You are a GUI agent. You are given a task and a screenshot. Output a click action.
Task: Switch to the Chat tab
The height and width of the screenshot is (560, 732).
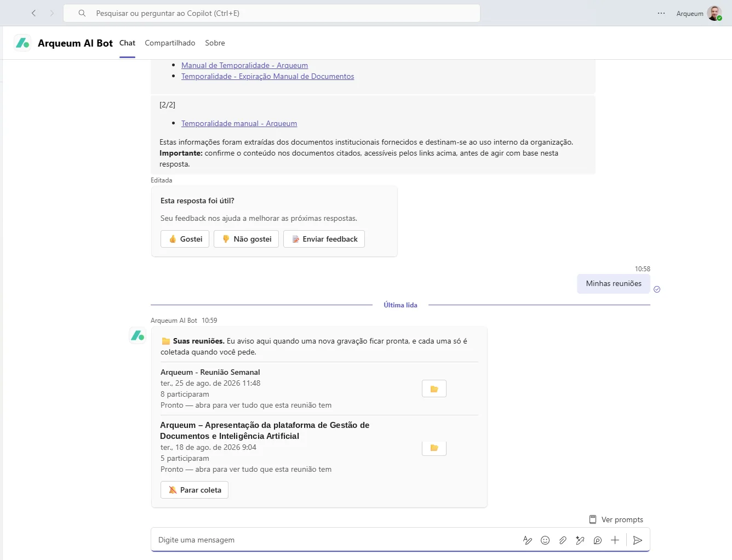click(x=127, y=43)
